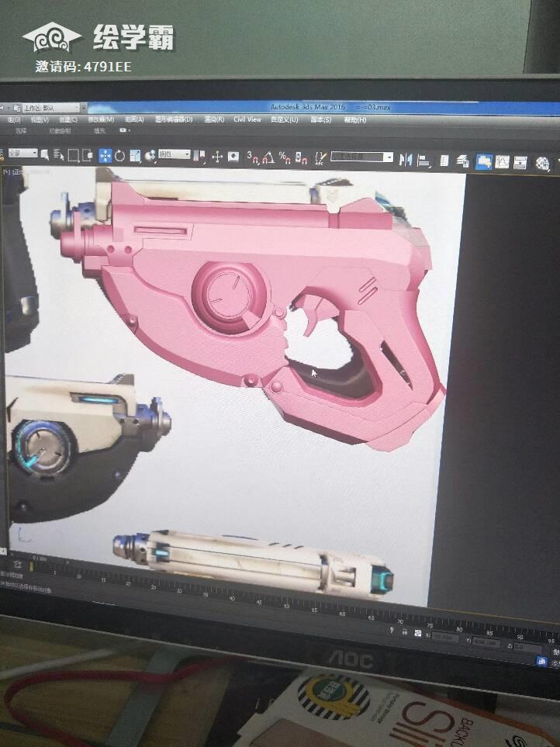Toggle 3D Snaps
Screen dimensions: 560x747
click(252, 157)
